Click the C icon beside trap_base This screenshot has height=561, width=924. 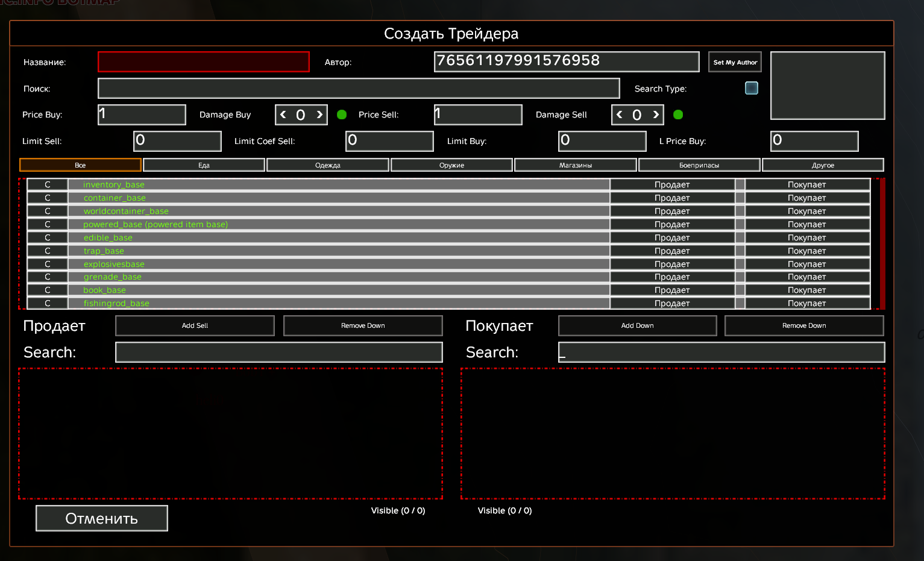[x=47, y=251]
